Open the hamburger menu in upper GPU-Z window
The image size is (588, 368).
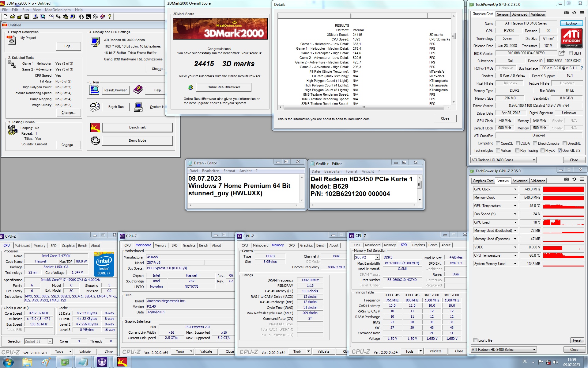click(582, 13)
